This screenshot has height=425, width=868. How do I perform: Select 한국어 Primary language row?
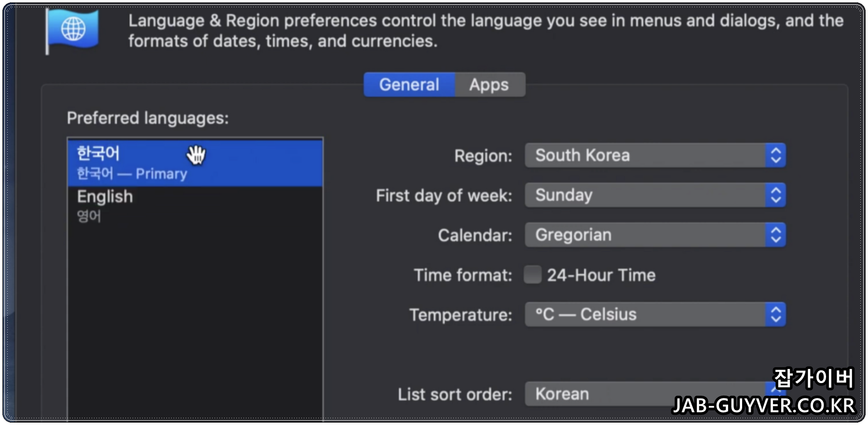coord(195,163)
